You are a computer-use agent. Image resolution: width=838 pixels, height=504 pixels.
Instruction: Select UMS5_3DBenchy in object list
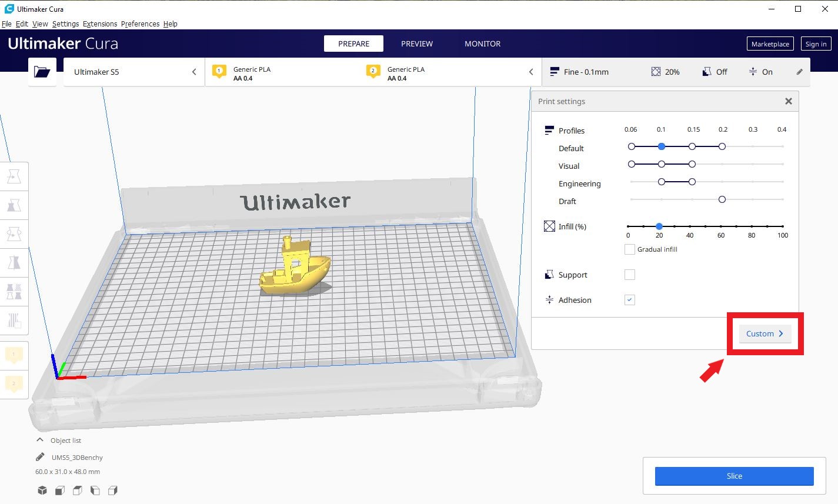[x=77, y=458]
